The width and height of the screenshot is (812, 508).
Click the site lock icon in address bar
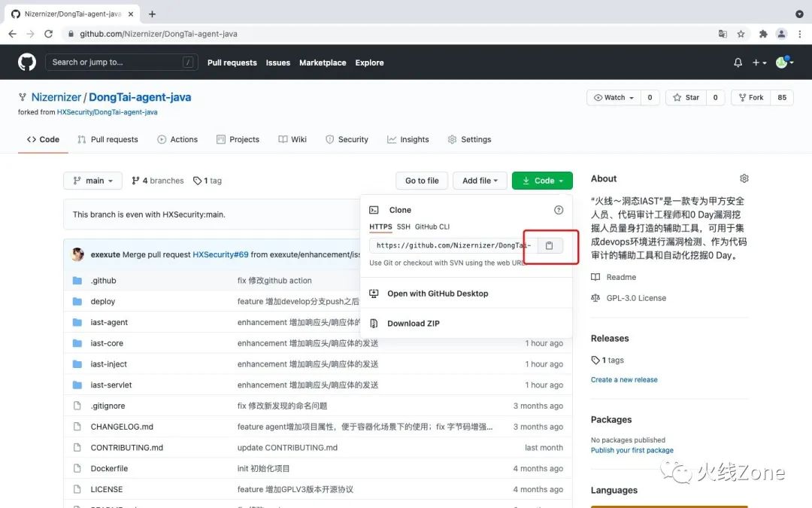(71, 34)
